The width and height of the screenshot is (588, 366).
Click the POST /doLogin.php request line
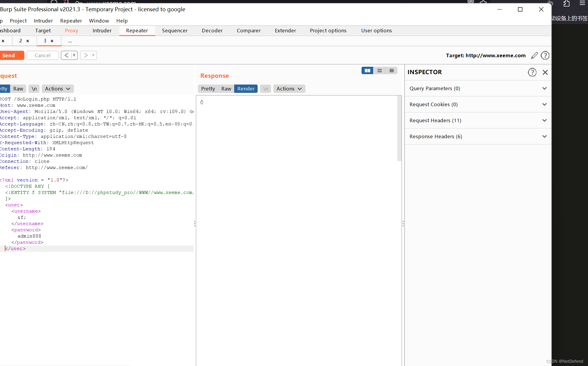[38, 99]
